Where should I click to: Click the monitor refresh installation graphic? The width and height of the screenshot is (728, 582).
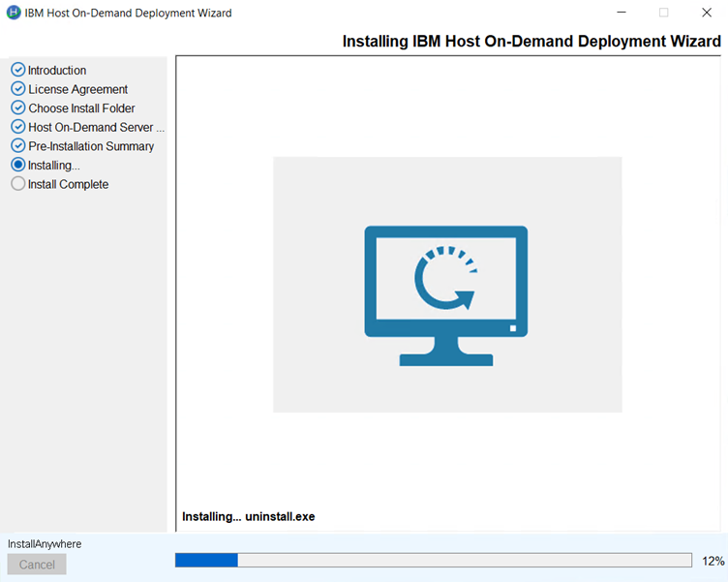[x=446, y=294]
